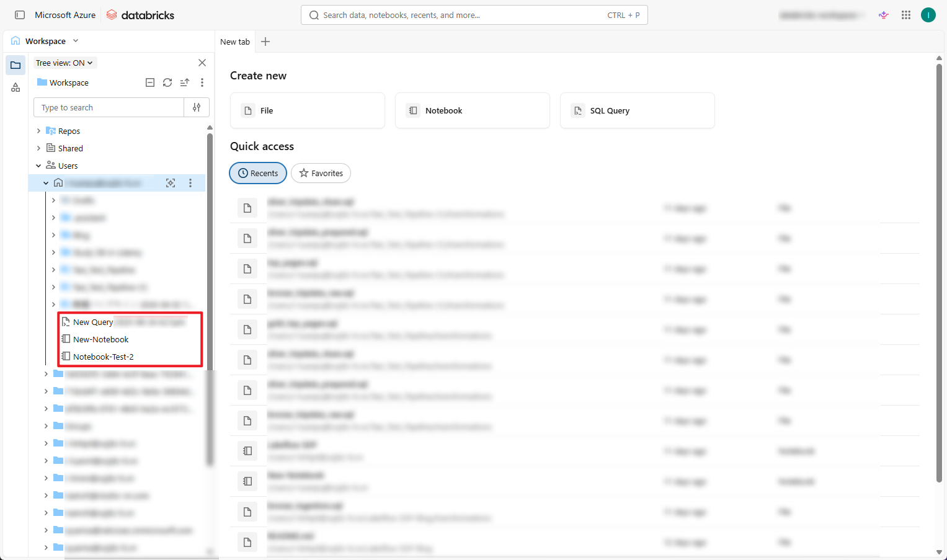
Task: Select the Recents quick access filter
Action: (258, 173)
